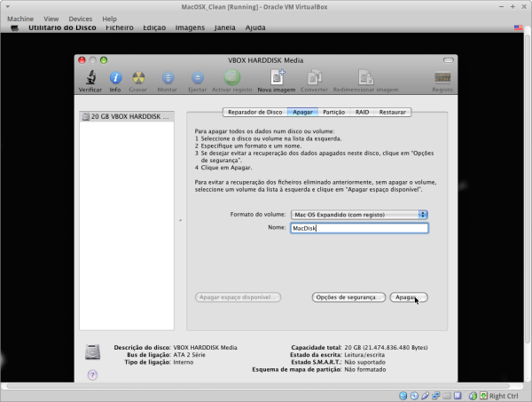Click 'Não suportado' S.M.A.R.T. value
Screen dimensions: 532x402
click(x=364, y=362)
